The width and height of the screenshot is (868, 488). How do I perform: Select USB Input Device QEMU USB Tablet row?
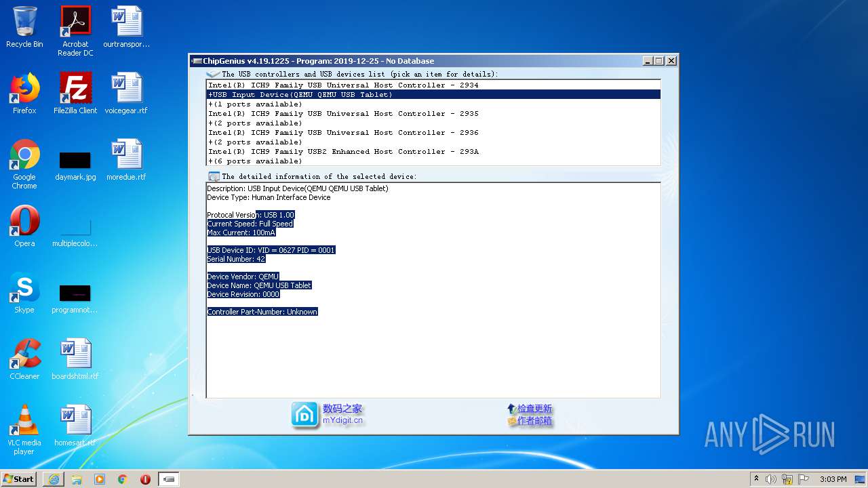(433, 94)
